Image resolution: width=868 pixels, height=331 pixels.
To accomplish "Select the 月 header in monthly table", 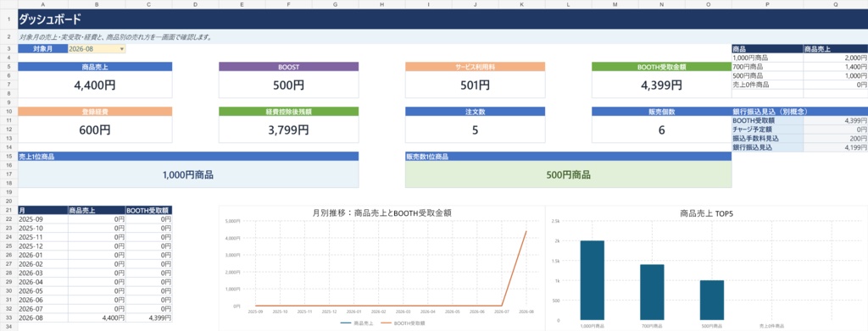I will point(43,210).
